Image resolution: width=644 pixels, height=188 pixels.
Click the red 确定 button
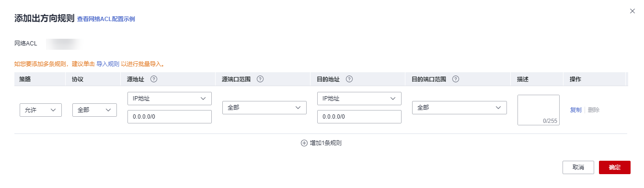615,167
